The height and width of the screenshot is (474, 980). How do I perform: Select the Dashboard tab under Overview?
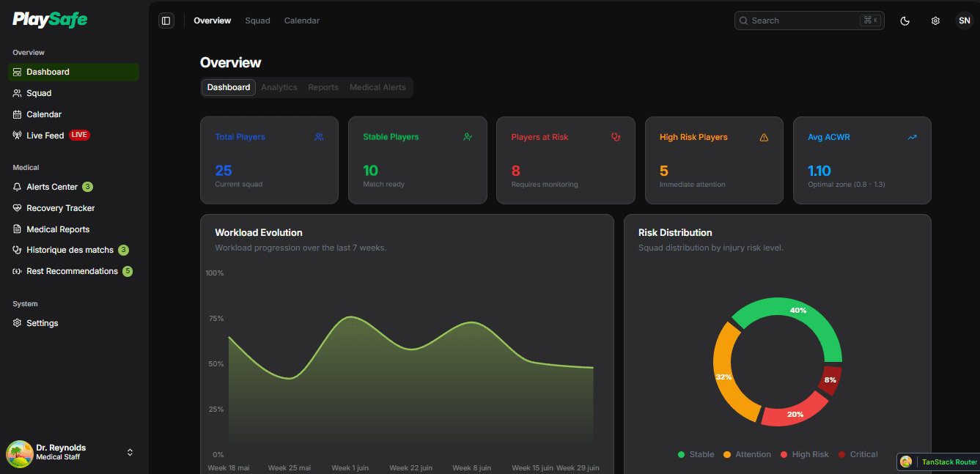(229, 87)
